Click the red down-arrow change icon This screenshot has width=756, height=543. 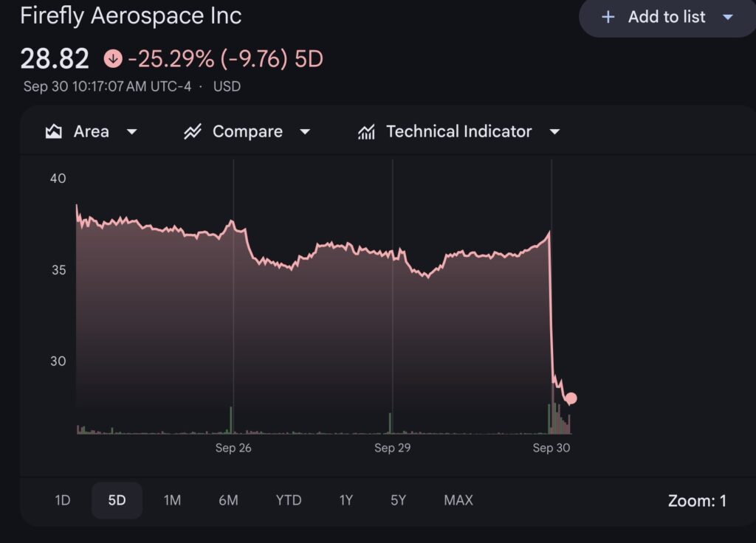click(113, 58)
